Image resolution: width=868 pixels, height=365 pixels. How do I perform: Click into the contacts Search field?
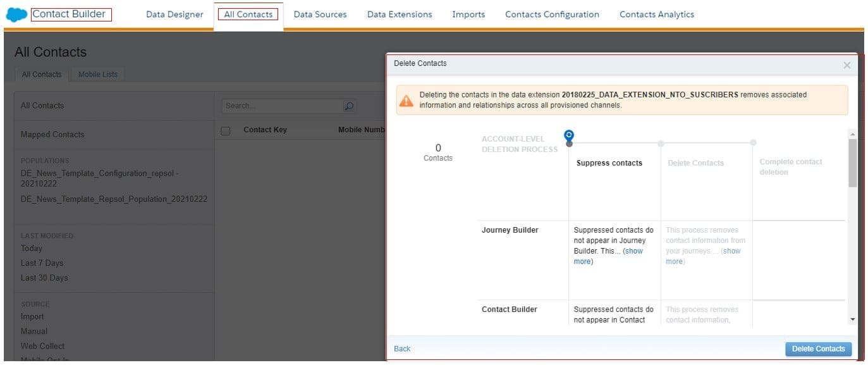click(x=282, y=106)
